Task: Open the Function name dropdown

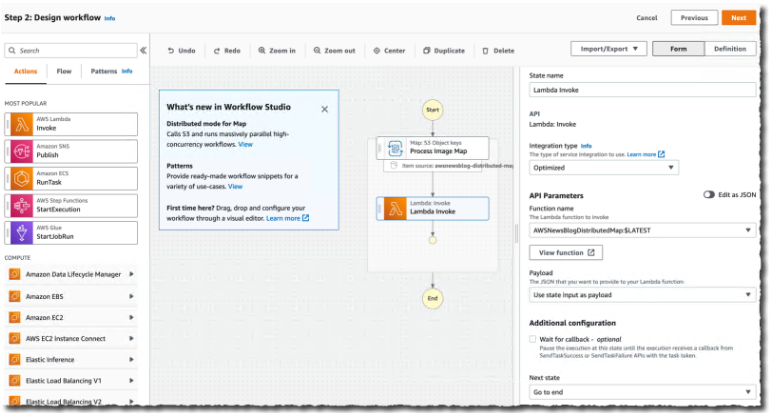Action: 643,230
